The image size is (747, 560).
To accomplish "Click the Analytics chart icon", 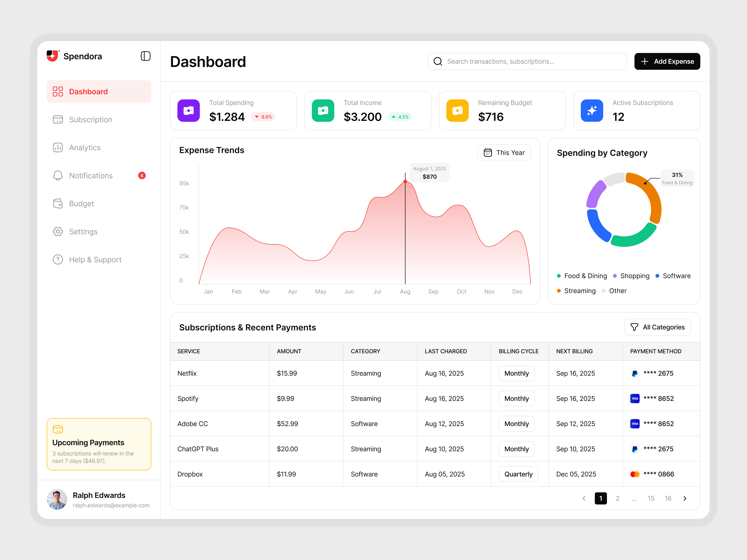I will coord(58,147).
